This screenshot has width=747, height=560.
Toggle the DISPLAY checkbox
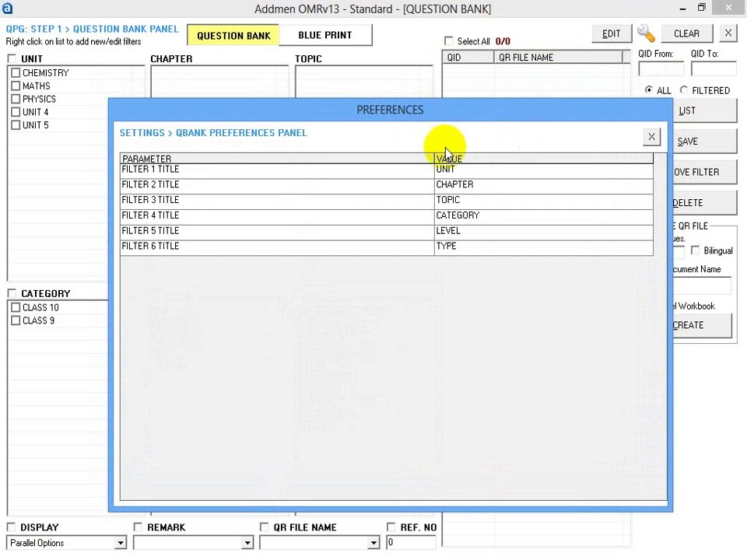click(x=11, y=527)
